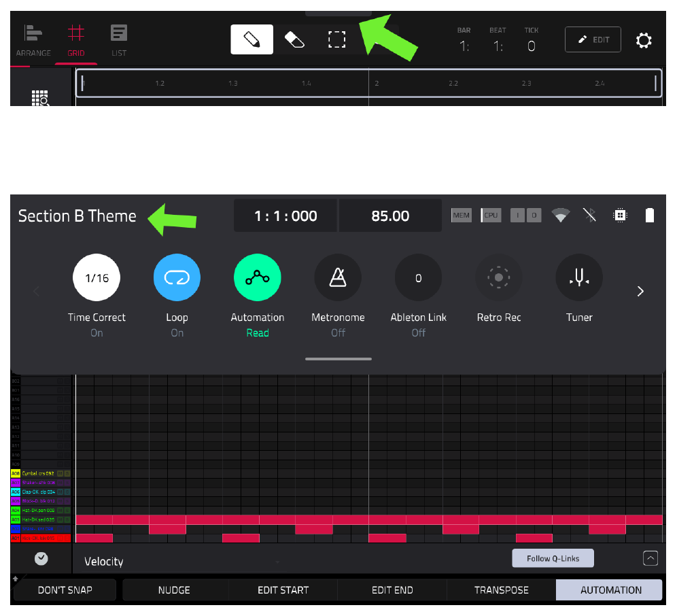Toggle the Metronome on

pos(338,277)
